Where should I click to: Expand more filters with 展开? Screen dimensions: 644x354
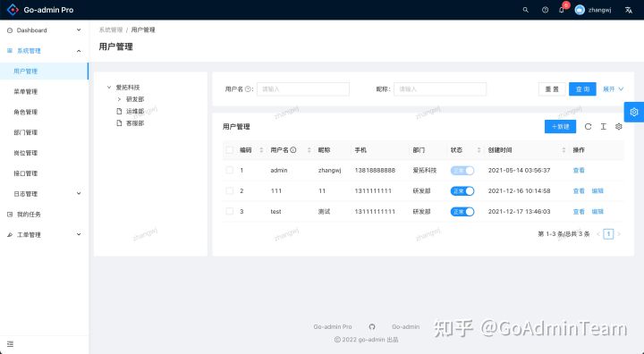coord(613,88)
